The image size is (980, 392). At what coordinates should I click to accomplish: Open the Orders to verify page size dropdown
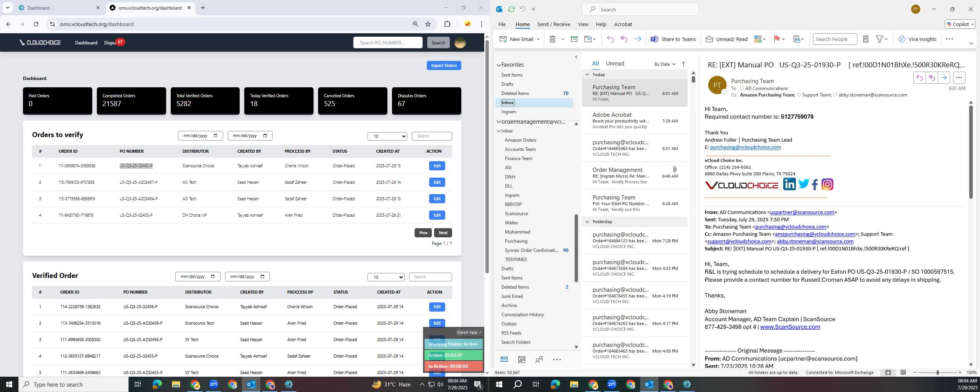coord(387,136)
